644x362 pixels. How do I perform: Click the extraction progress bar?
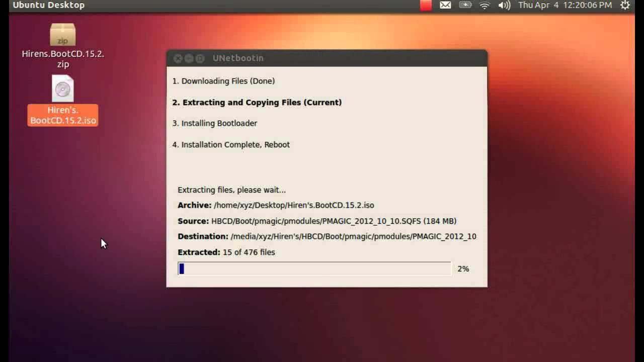pyautogui.click(x=314, y=269)
